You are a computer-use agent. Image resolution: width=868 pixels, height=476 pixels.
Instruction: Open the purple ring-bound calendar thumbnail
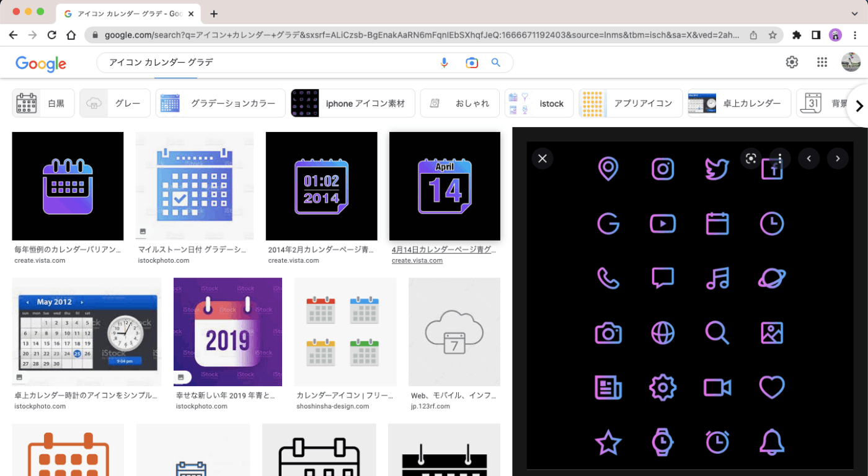pyautogui.click(x=68, y=186)
